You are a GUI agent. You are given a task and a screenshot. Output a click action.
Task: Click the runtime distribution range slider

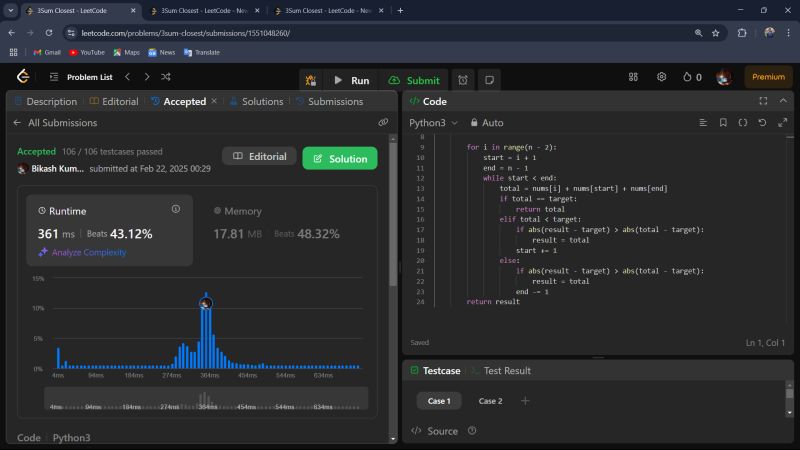pyautogui.click(x=206, y=399)
